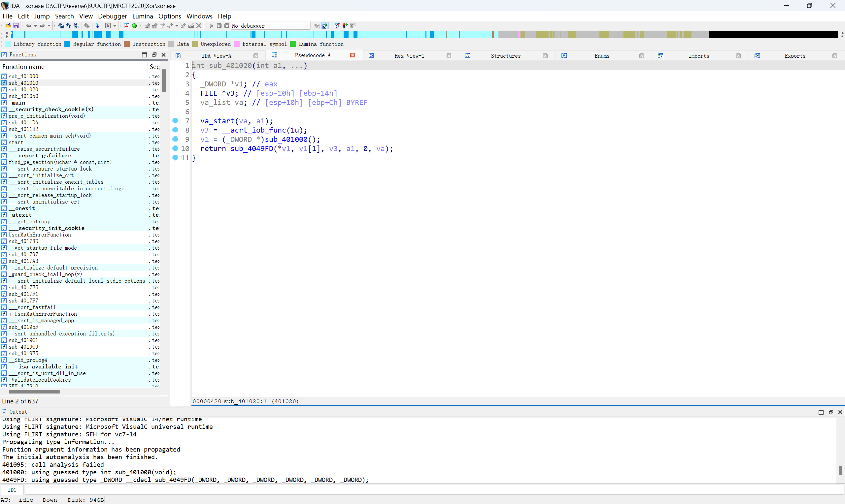Screen dimensions: 845x504
Task: Select _main in the Functions list
Action: click(80, 103)
